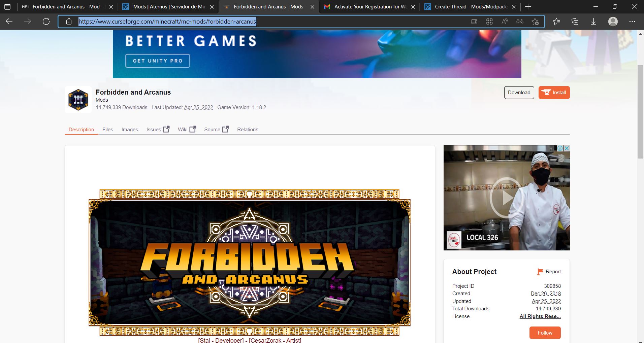The height and width of the screenshot is (343, 644).
Task: Click the scrollbar up arrow
Action: pyautogui.click(x=640, y=34)
